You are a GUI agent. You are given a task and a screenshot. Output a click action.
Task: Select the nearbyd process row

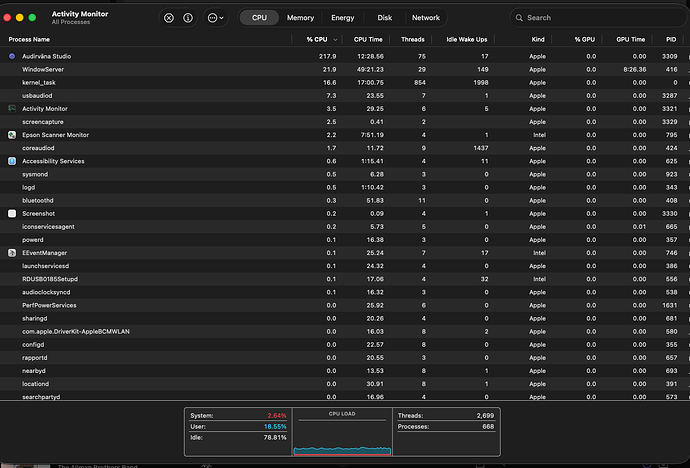click(345, 371)
